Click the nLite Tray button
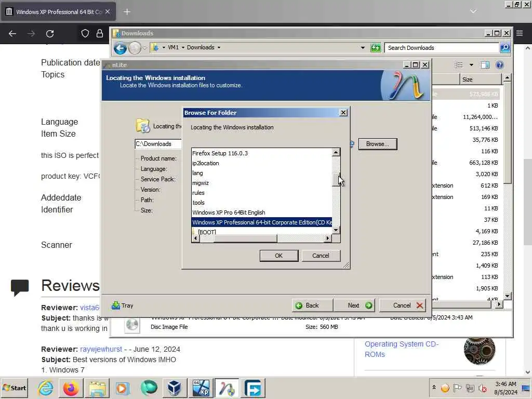This screenshot has width=532, height=399. [x=123, y=305]
